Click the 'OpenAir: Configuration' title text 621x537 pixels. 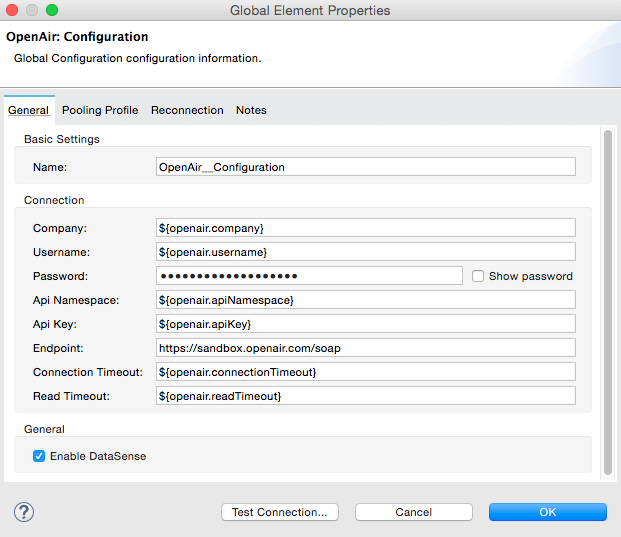coord(77,36)
